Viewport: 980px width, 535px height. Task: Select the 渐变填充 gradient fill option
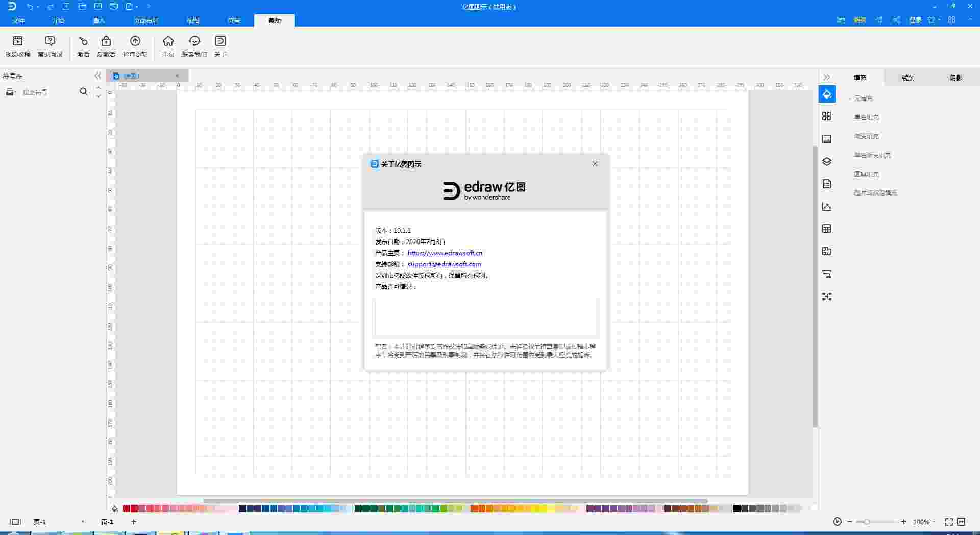(867, 136)
